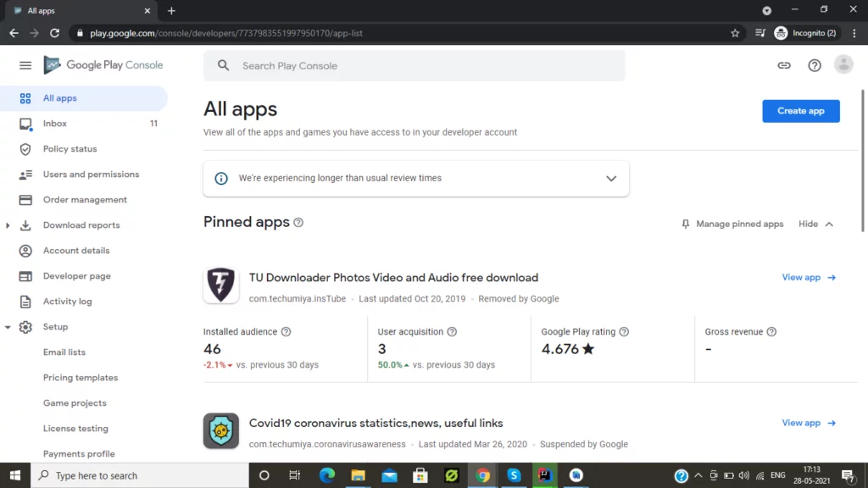Open License testing under Setup
The image size is (868, 488).
point(75,428)
